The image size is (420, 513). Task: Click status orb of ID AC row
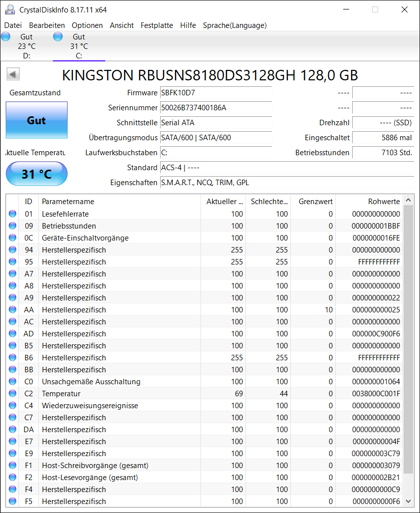tap(12, 321)
